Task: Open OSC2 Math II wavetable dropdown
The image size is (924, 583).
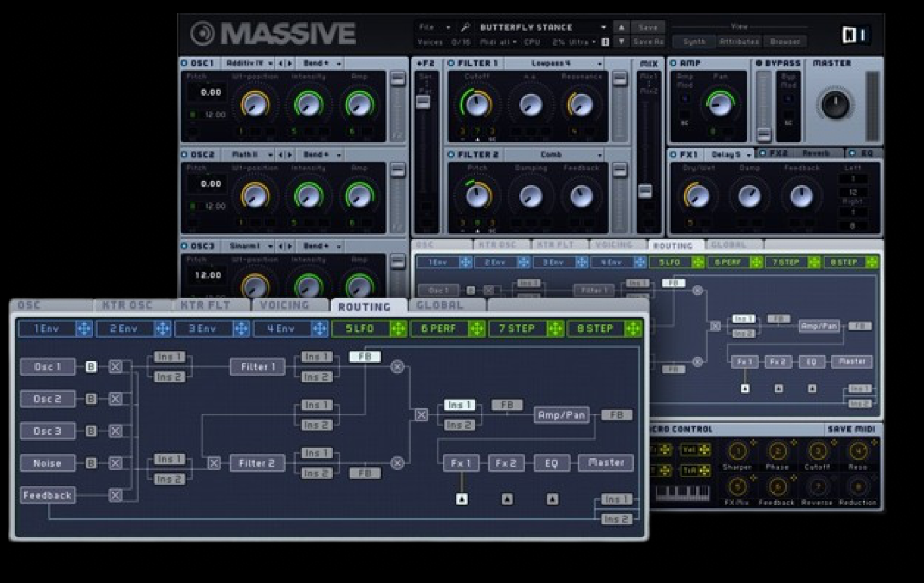Action: 248,155
